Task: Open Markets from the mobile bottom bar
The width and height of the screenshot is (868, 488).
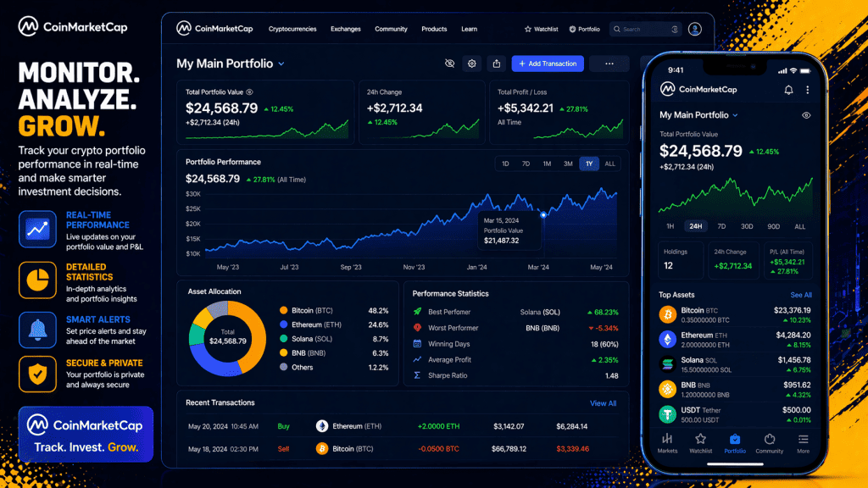Action: tap(667, 441)
